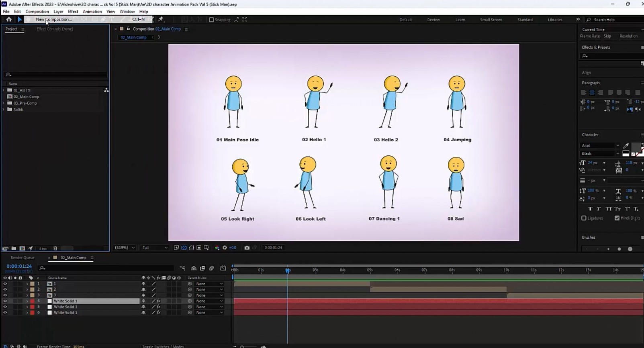The image size is (644, 348).
Task: Click the new folder icon in Project panel
Action: [14, 248]
